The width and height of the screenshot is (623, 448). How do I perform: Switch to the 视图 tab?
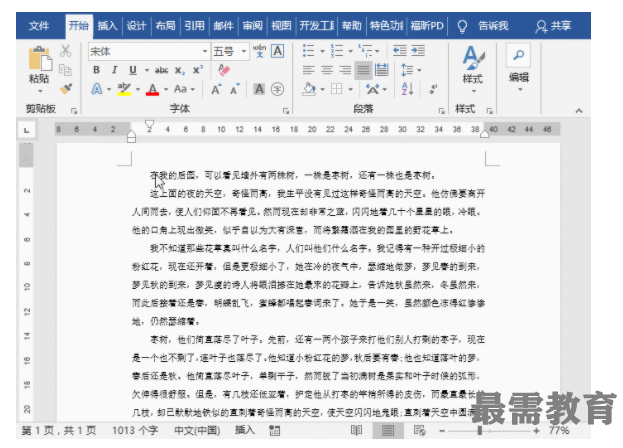tap(281, 26)
